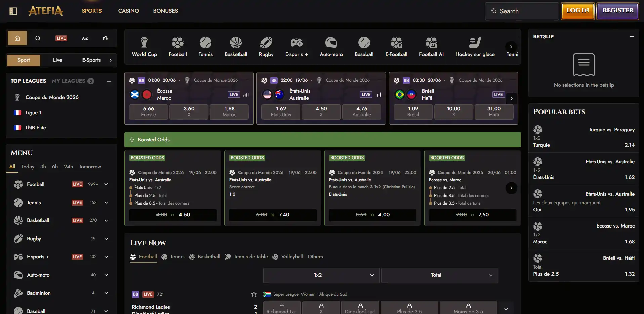Click the LOG IN button
Screen dimensions: 644x314
577,11
